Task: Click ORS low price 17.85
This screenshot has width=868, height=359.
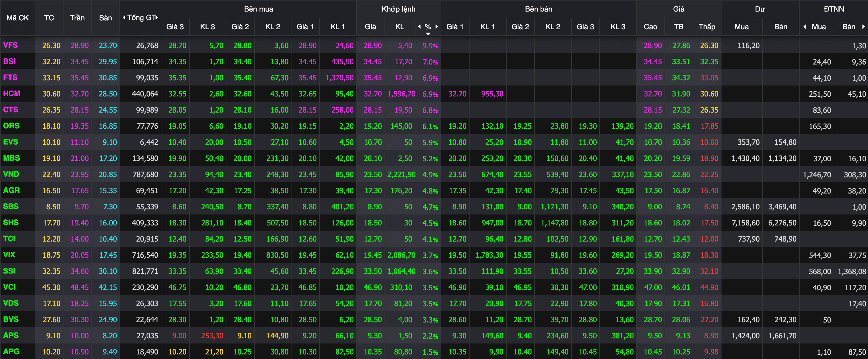Action: point(709,126)
